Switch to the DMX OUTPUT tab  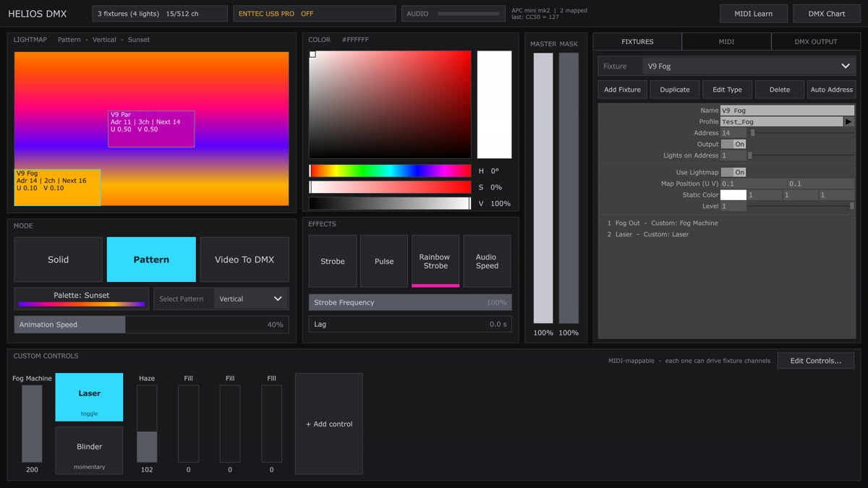815,42
